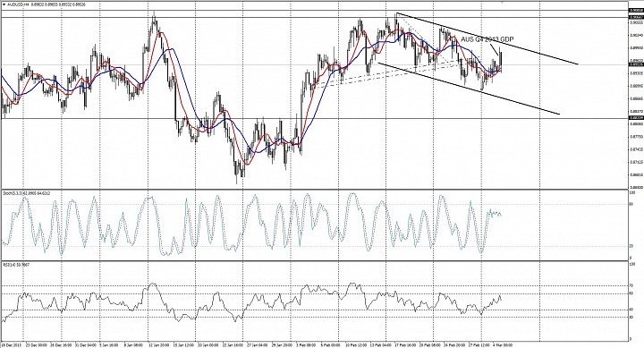
Task: Click the RSI(14) indicator label
Action: [9, 265]
